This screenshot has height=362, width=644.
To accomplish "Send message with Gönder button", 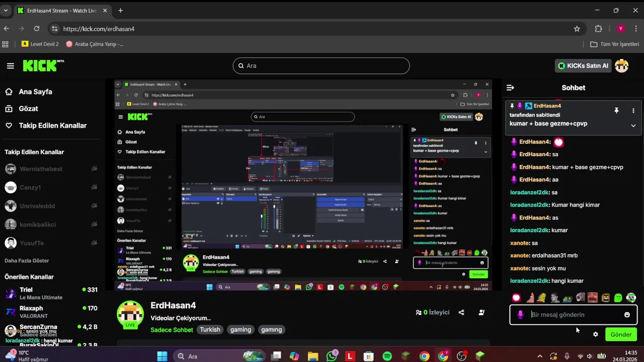I will [621, 334].
